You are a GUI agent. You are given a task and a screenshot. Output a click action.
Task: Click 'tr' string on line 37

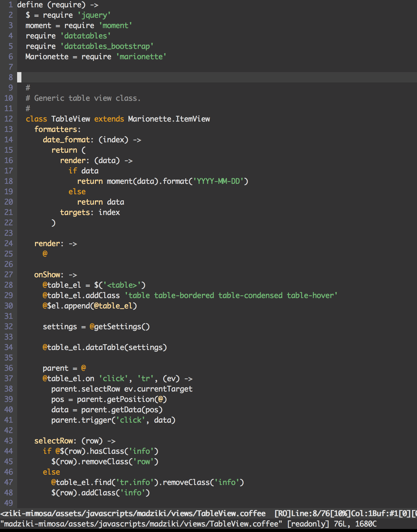point(146,379)
